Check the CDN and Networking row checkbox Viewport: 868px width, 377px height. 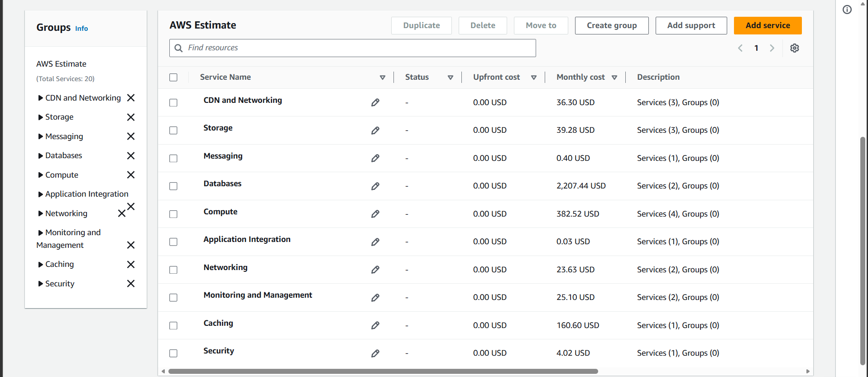[173, 103]
